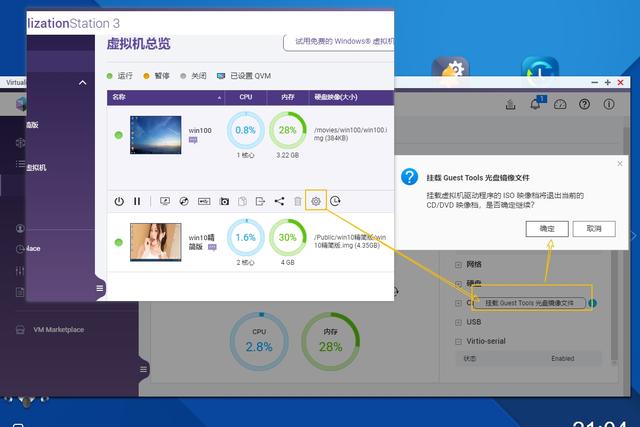Click the export VM icon

point(260,201)
